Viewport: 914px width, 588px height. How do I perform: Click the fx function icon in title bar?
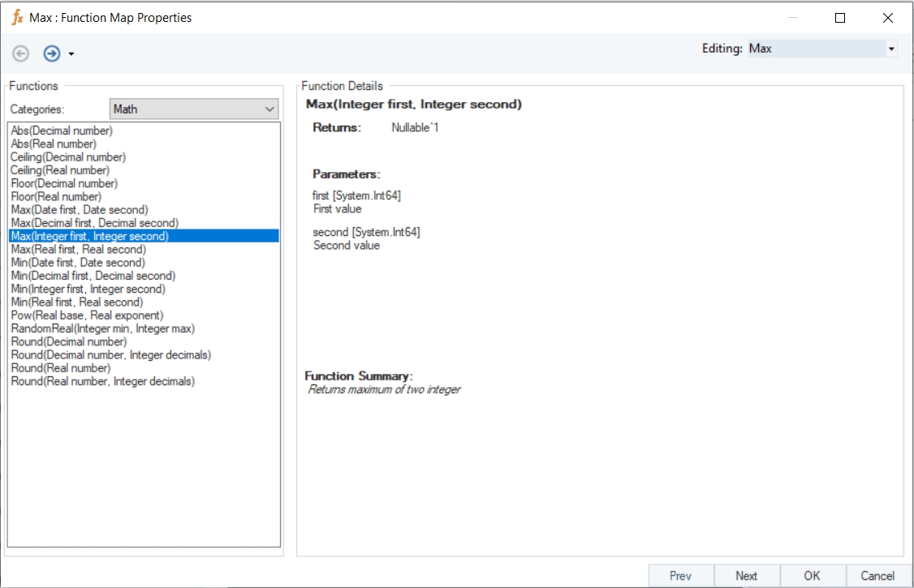pyautogui.click(x=17, y=17)
